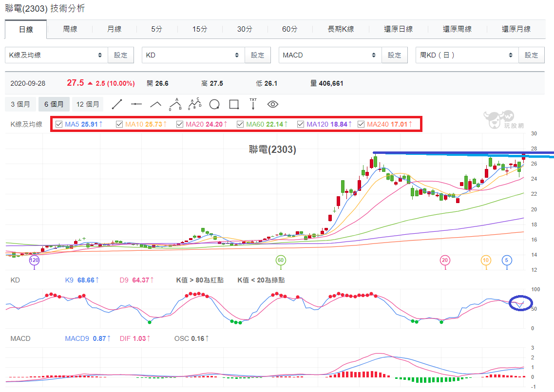554x392 pixels.
Task: Switch to the 還原周線 tab
Action: tap(457, 29)
